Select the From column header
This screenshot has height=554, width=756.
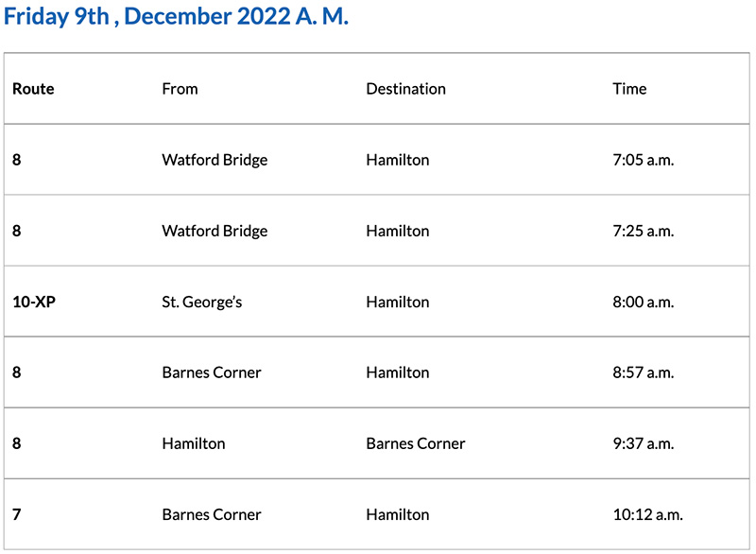[x=180, y=89]
